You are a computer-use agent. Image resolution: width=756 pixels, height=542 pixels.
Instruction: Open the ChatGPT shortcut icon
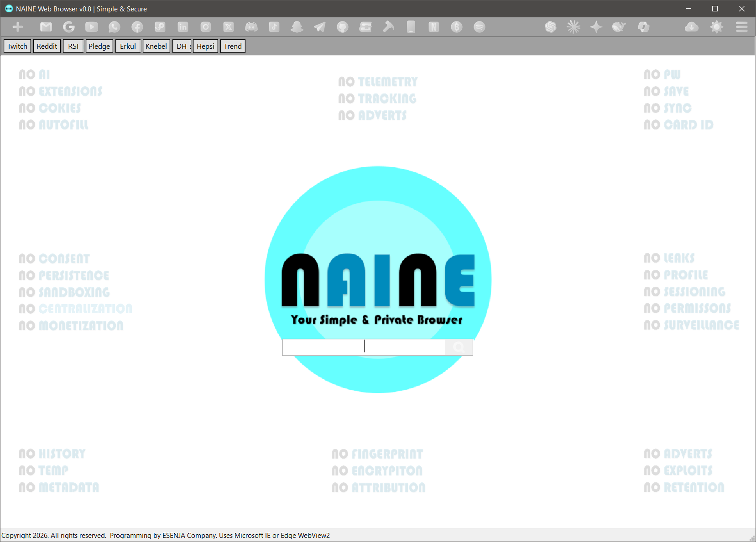[551, 27]
